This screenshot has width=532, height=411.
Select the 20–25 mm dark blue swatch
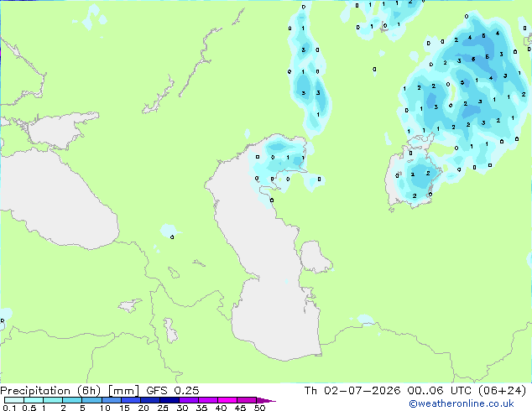click(149, 400)
